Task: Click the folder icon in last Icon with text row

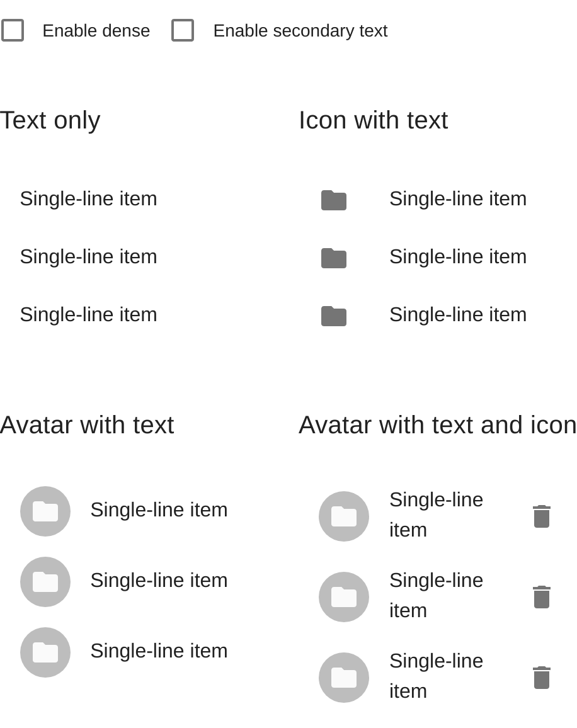Action: [333, 316]
